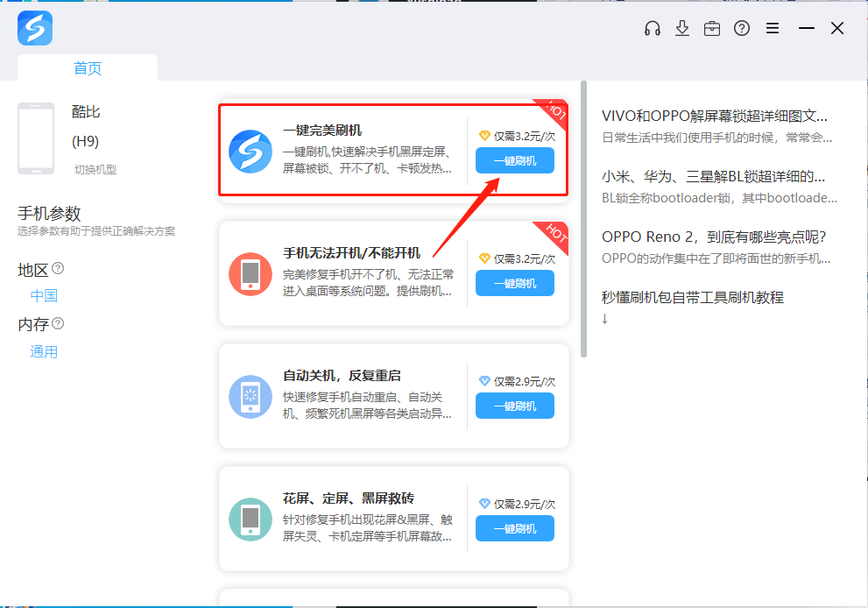Click description OPPO的动作集中在了即将面世的新手机

tap(716, 258)
